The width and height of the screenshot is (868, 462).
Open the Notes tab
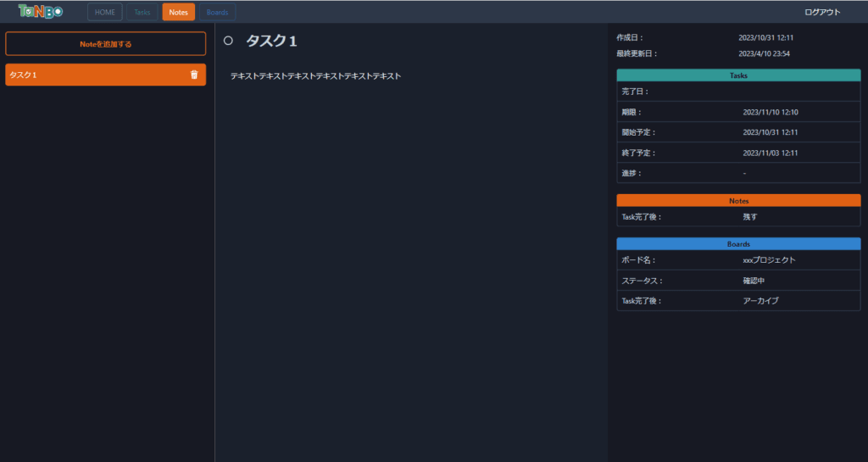tap(178, 12)
